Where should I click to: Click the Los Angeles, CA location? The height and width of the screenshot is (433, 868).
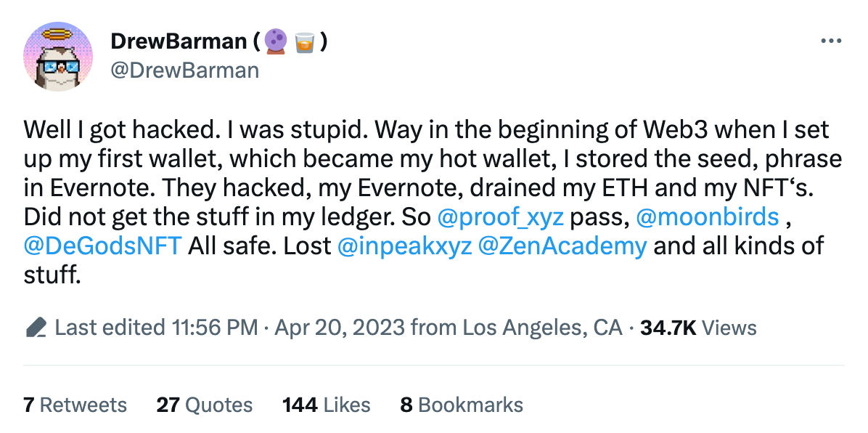tap(542, 328)
